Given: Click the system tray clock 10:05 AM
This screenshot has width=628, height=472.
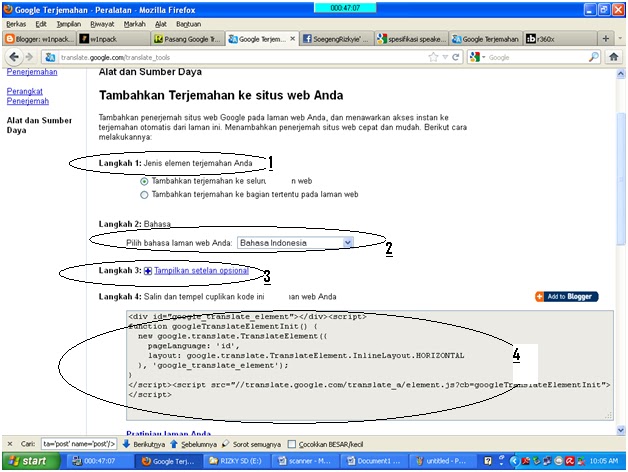Looking at the screenshot, I should coord(604,461).
